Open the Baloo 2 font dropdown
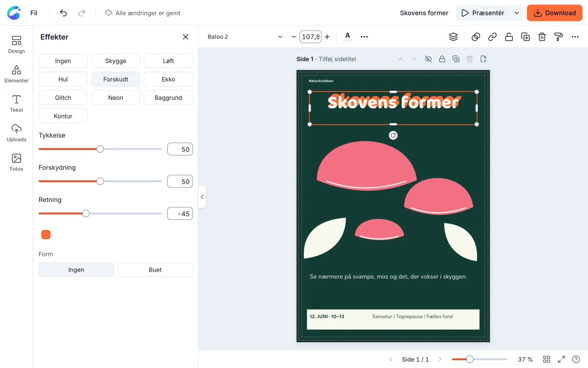The width and height of the screenshot is (588, 368). [x=245, y=37]
